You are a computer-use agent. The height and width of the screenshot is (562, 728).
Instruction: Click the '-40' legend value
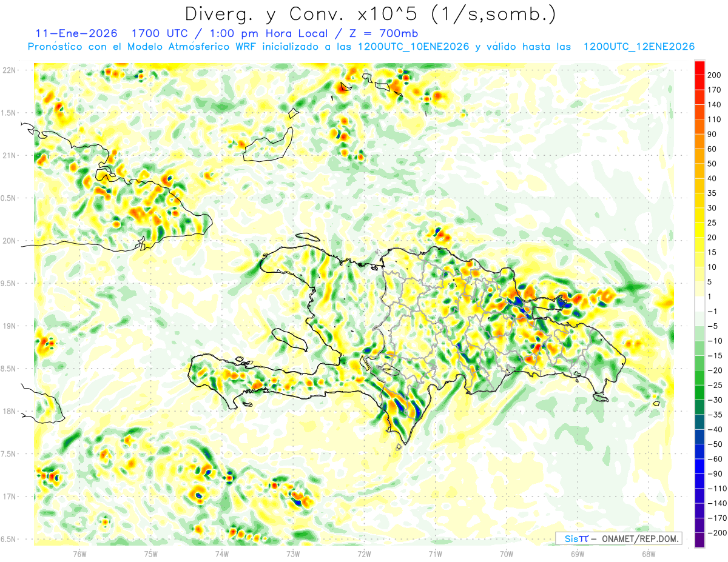click(x=716, y=430)
